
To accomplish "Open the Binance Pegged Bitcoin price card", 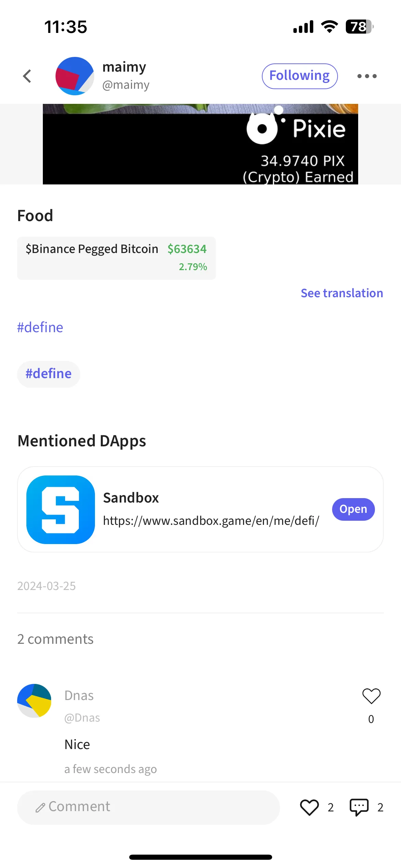I will pos(117,258).
